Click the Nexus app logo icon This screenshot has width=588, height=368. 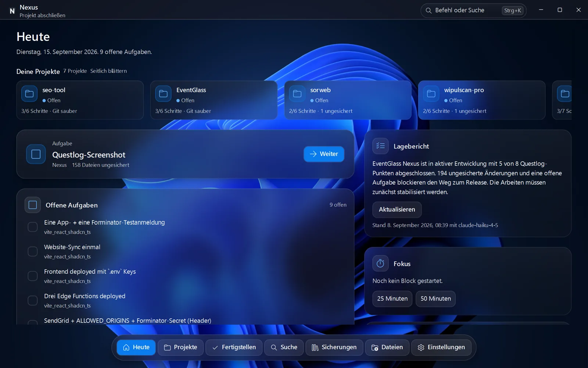click(12, 11)
